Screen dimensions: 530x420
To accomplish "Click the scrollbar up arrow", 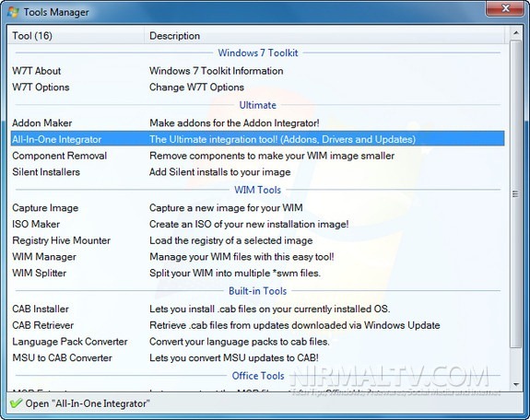I will point(516,33).
